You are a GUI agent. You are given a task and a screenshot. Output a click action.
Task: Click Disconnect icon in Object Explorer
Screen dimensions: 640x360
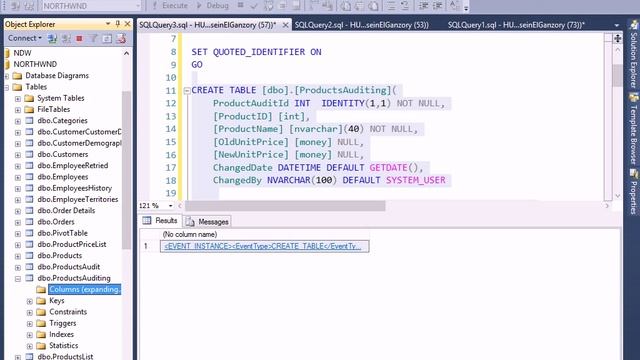pos(66,39)
